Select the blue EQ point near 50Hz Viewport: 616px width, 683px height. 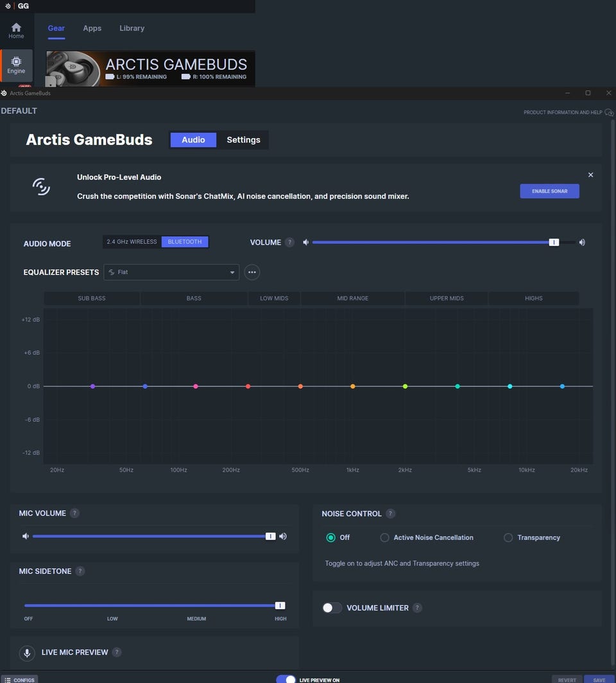point(145,386)
